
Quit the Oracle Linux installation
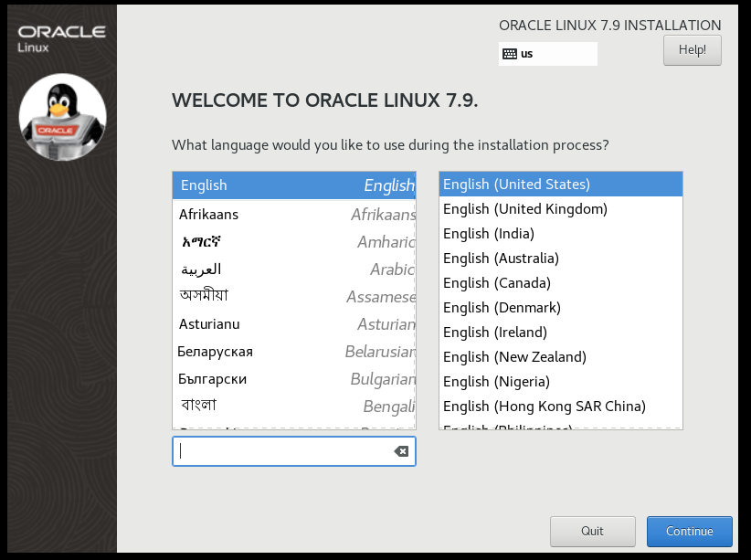[592, 531]
